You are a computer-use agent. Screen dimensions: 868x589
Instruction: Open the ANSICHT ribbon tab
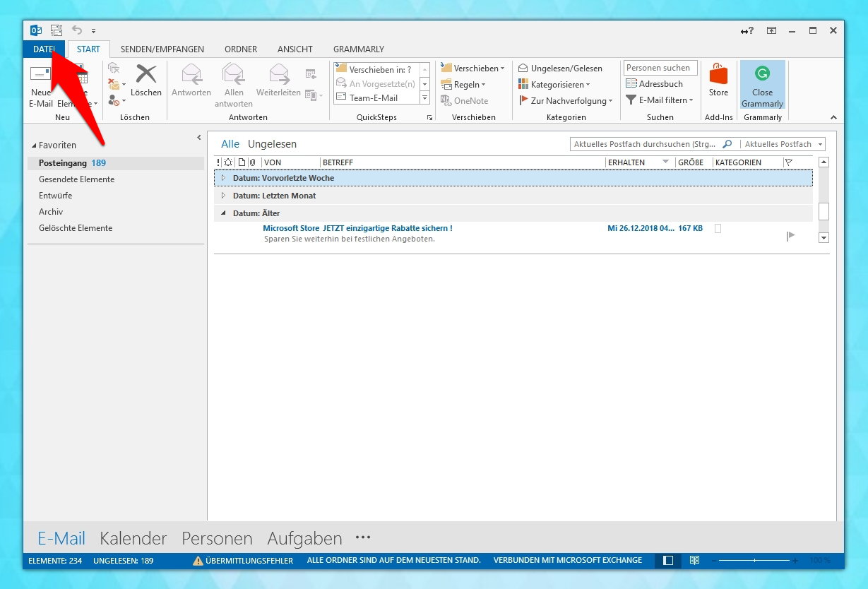coord(295,49)
